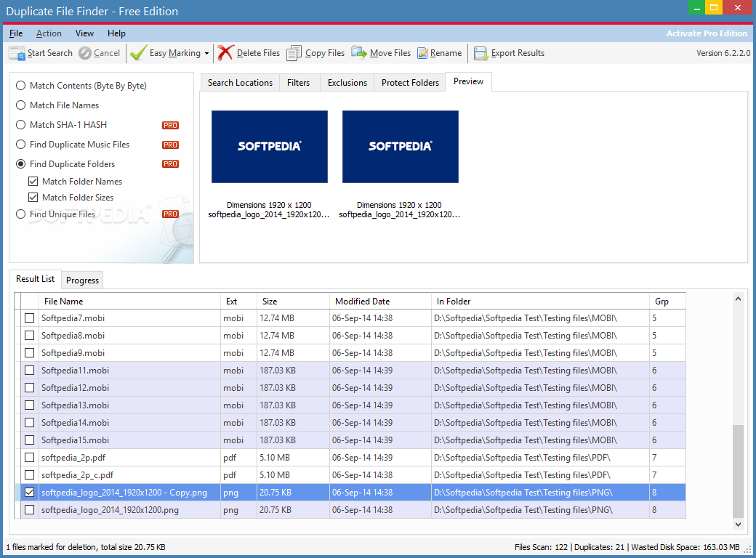Click Wasted Disk Space: 163.03 MB in status bar

click(x=685, y=547)
